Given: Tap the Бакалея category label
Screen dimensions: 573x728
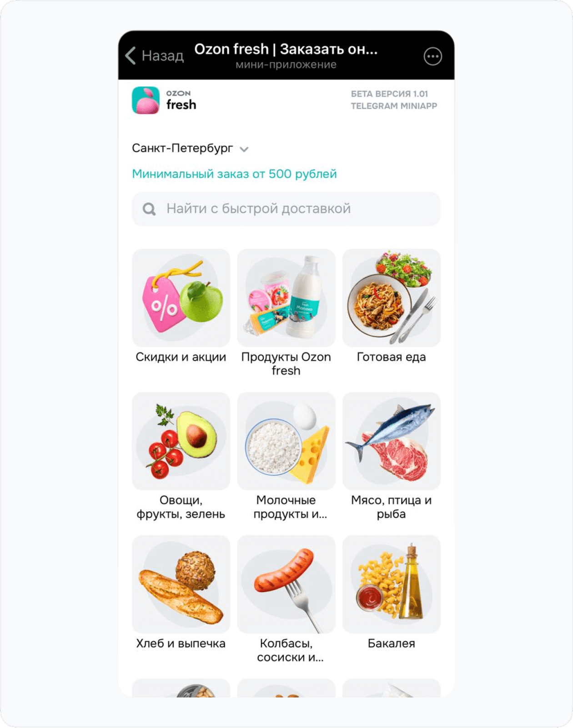Looking at the screenshot, I should point(391,643).
